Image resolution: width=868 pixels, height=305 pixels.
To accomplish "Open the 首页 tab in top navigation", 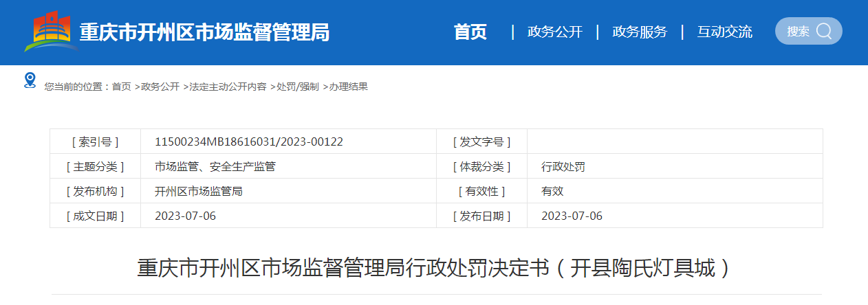I will point(470,32).
